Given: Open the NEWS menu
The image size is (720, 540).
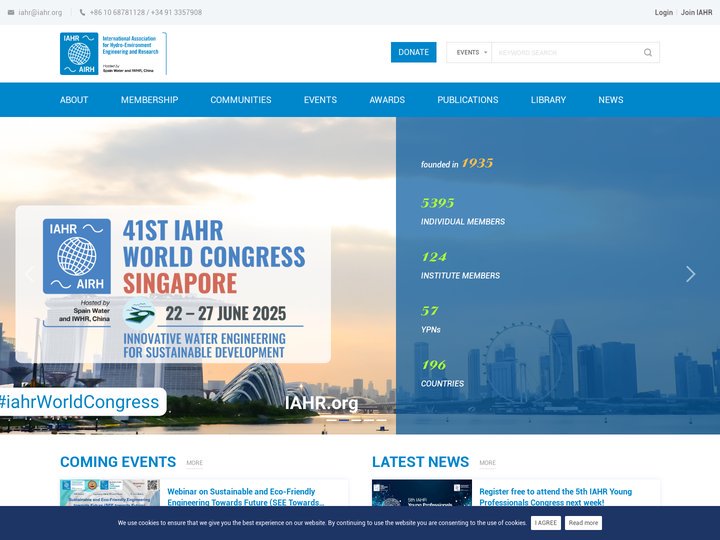Looking at the screenshot, I should [611, 100].
